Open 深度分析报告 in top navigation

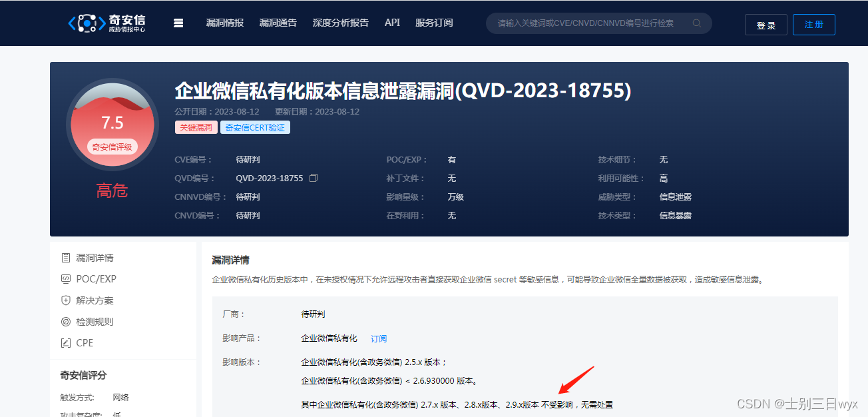pos(341,23)
